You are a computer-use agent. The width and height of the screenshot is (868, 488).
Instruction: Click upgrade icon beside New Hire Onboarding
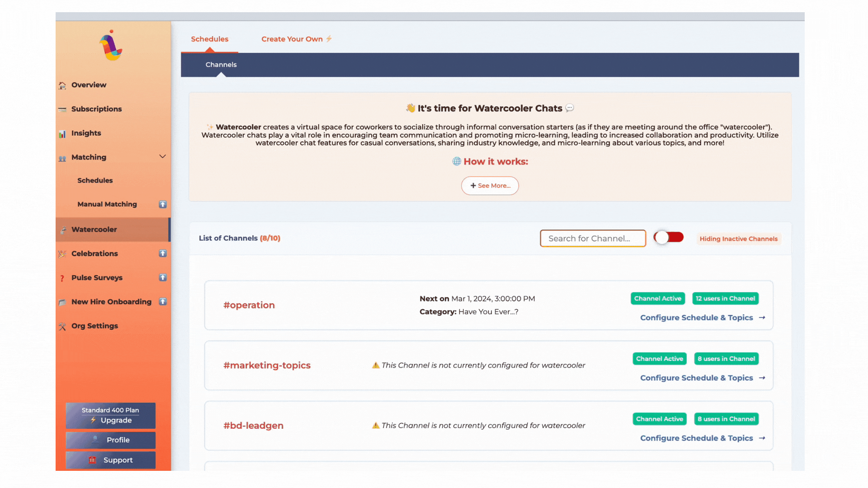point(163,301)
